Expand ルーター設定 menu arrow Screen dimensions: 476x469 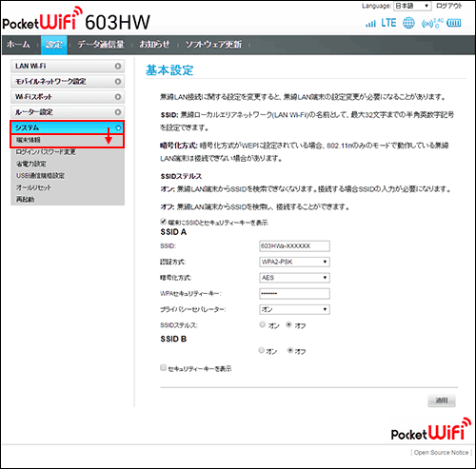pos(118,112)
